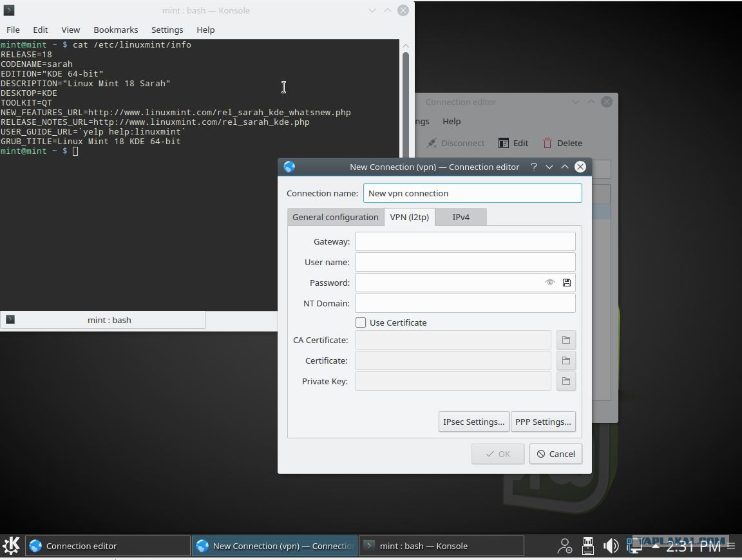Switch to New Connection (vpn) taskbar entry
Viewport: 742px width, 560px height.
pos(275,546)
